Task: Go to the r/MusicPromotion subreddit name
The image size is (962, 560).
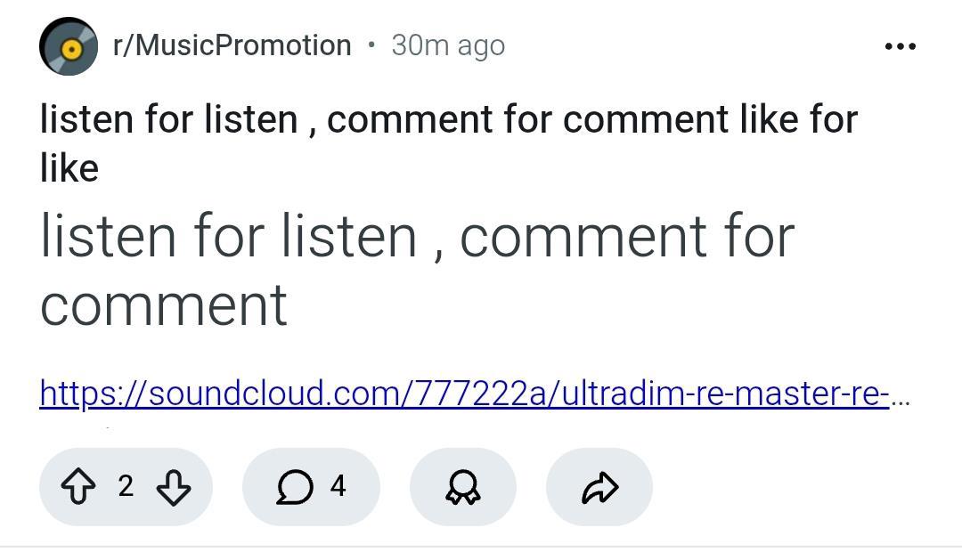Action: tap(232, 45)
